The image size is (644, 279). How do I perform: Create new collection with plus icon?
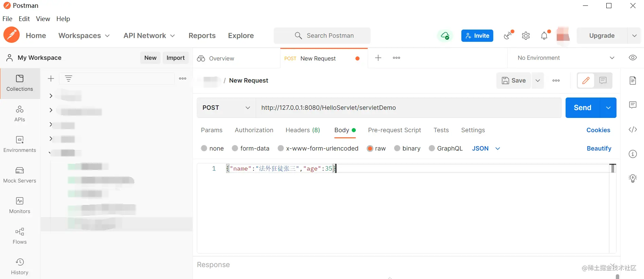(51, 79)
